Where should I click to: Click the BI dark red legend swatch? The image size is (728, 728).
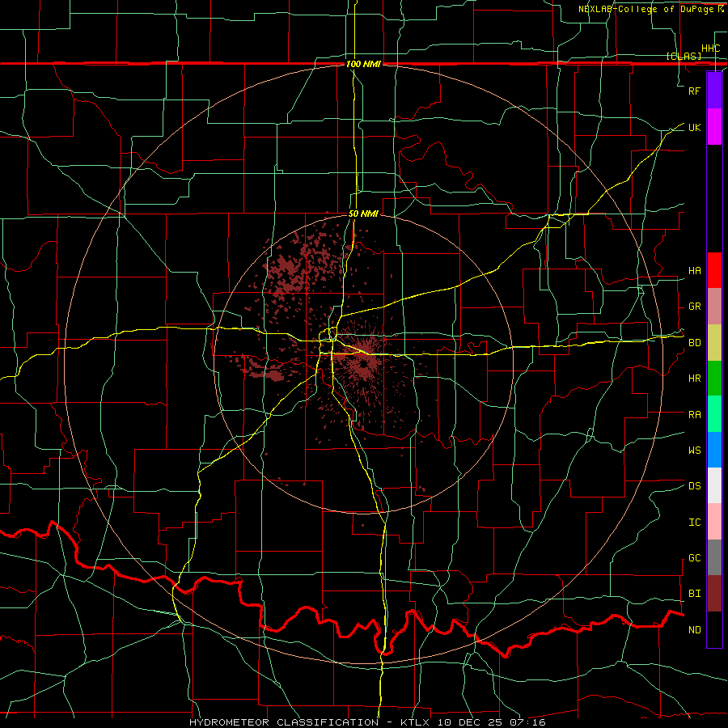(x=714, y=594)
